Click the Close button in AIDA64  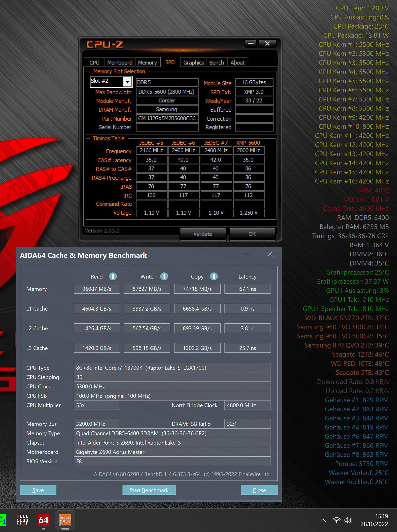[x=259, y=490]
